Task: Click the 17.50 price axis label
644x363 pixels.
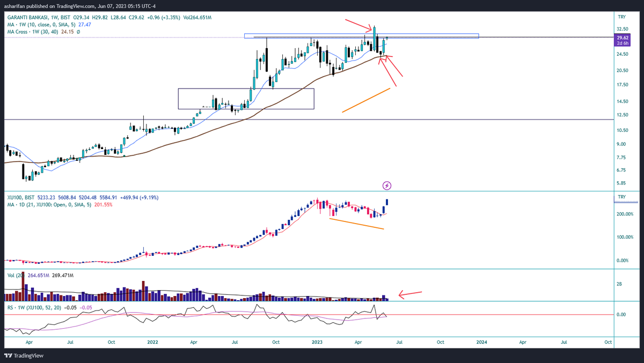Action: 623,85
